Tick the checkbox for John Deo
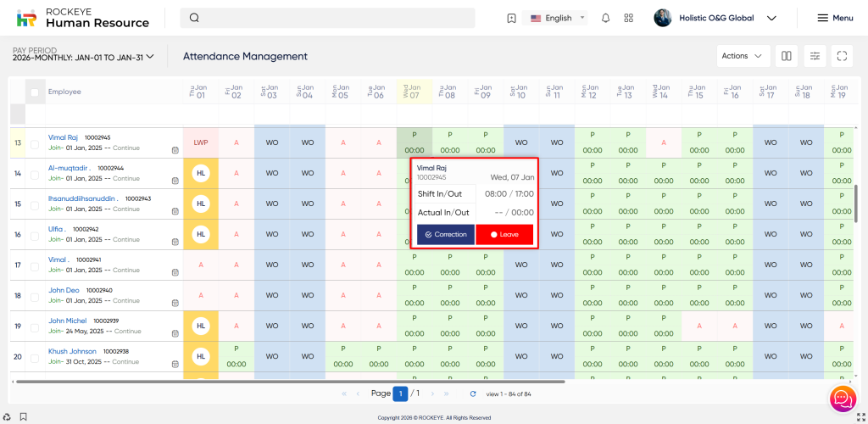This screenshot has width=868, height=424. (x=35, y=296)
